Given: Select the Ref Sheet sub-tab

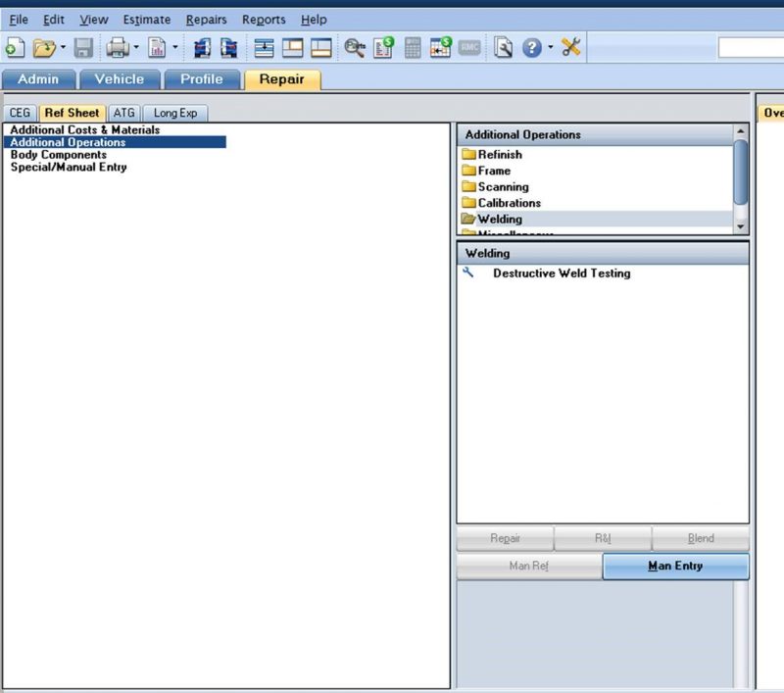Looking at the screenshot, I should 72,113.
